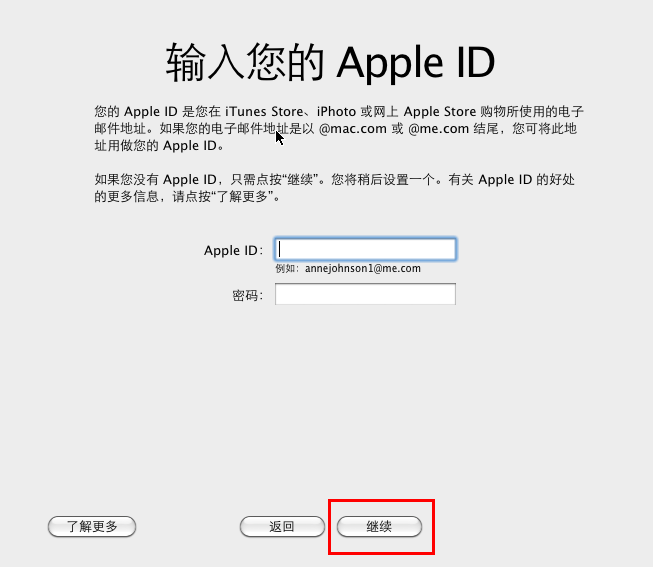This screenshot has height=567, width=653.
Task: Click the "密码:" field label
Action: 247,295
